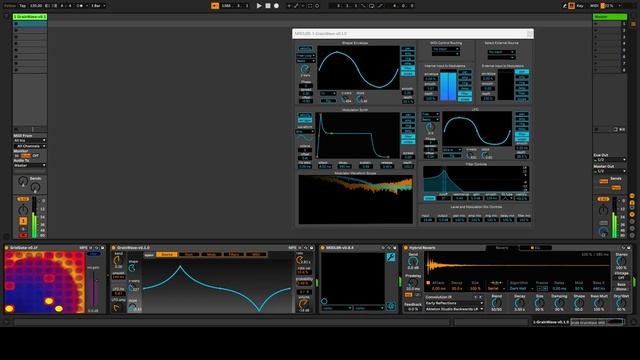Click the Hybrid Reverb Dry/Wet knob
The height and width of the screenshot is (360, 640).
pos(621,303)
